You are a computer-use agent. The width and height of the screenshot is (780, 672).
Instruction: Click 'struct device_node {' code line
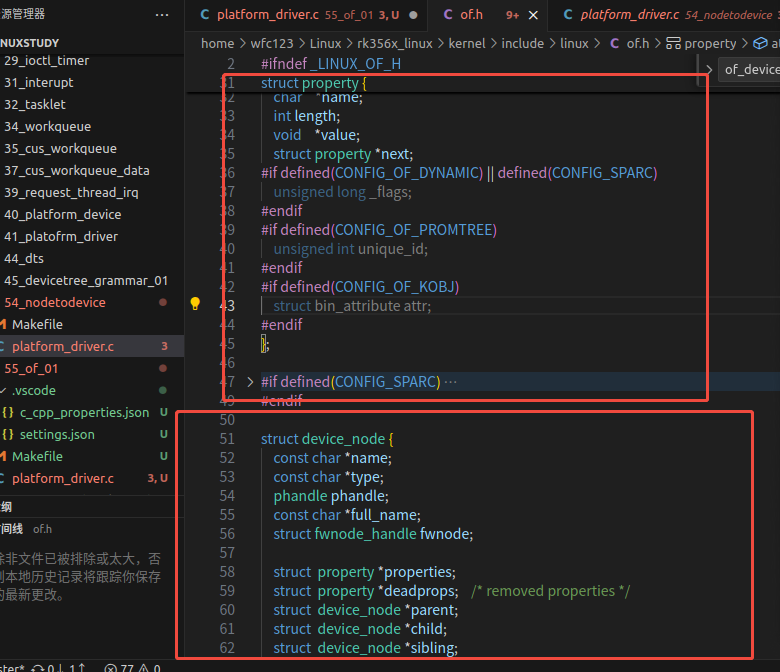(327, 439)
